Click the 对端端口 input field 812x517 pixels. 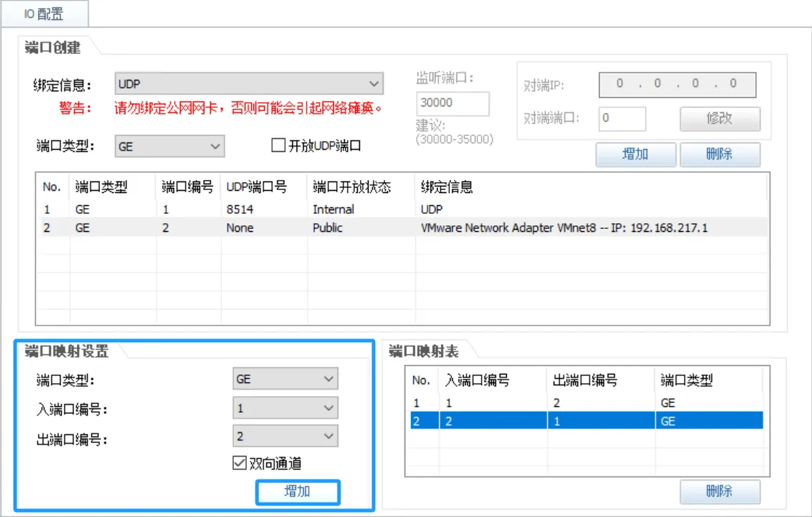coord(622,118)
